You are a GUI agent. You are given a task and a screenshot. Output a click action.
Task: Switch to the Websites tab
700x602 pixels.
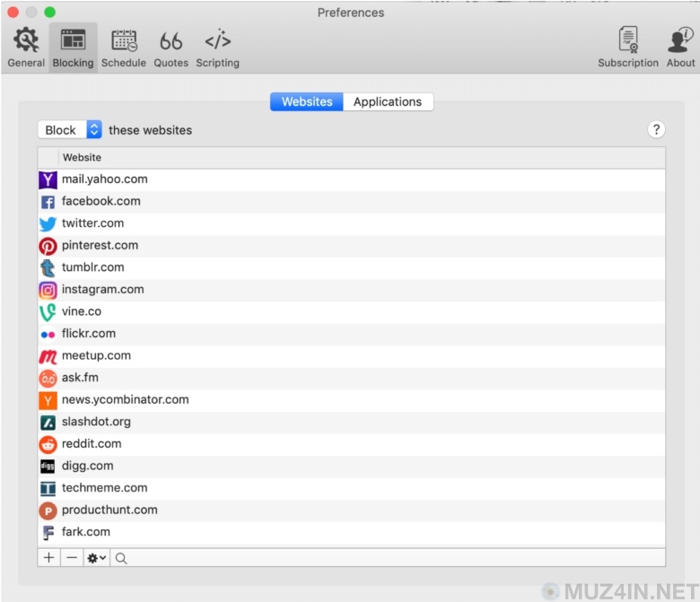coord(307,101)
